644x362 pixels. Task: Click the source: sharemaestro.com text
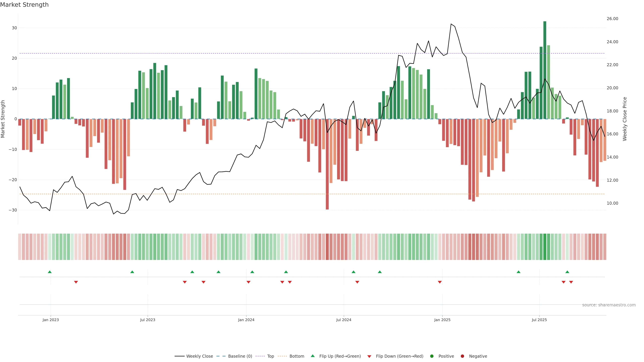pyautogui.click(x=609, y=305)
